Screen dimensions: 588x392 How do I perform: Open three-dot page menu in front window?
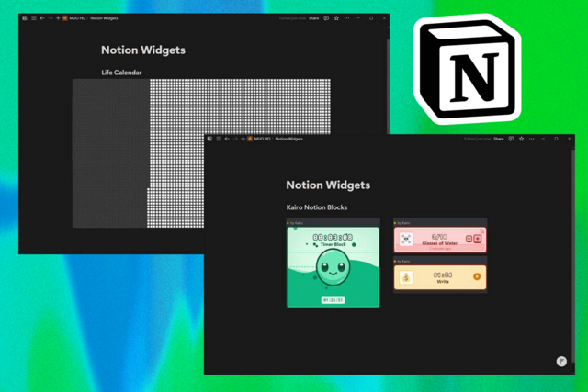coord(532,139)
